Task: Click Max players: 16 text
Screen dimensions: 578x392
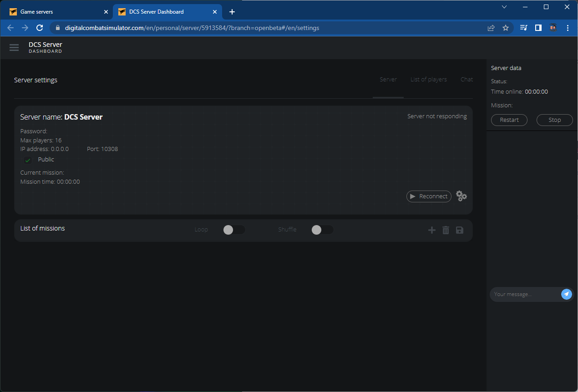Action: tap(41, 140)
